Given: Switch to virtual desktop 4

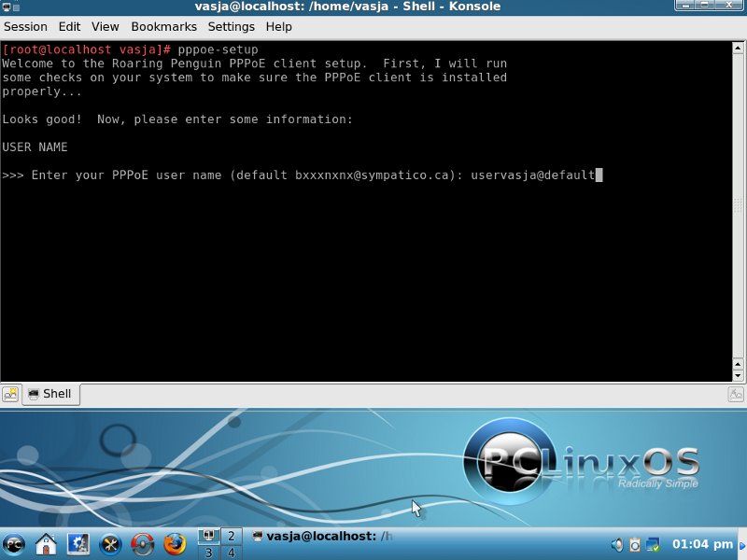Looking at the screenshot, I should (230, 553).
